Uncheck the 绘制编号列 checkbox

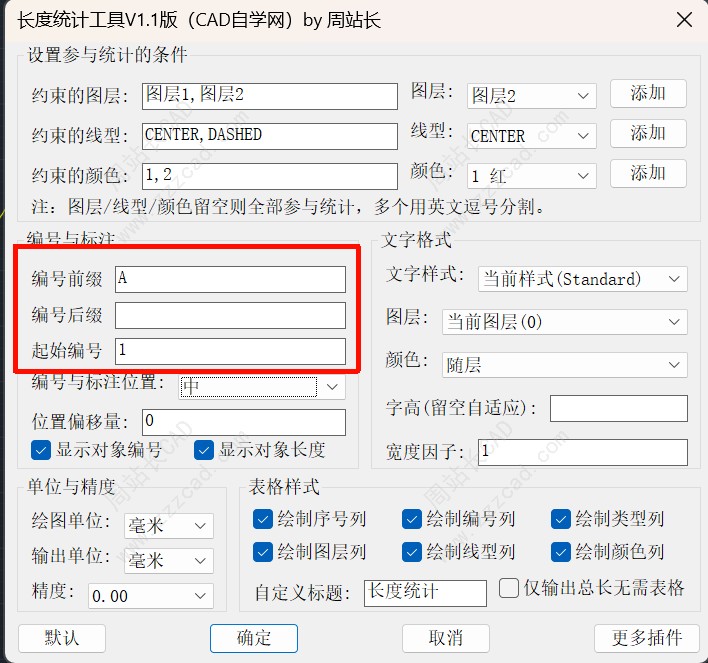(411, 519)
